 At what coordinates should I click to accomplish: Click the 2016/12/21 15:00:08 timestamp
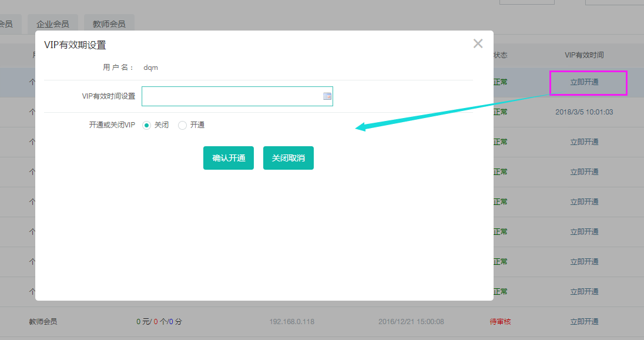tap(411, 322)
